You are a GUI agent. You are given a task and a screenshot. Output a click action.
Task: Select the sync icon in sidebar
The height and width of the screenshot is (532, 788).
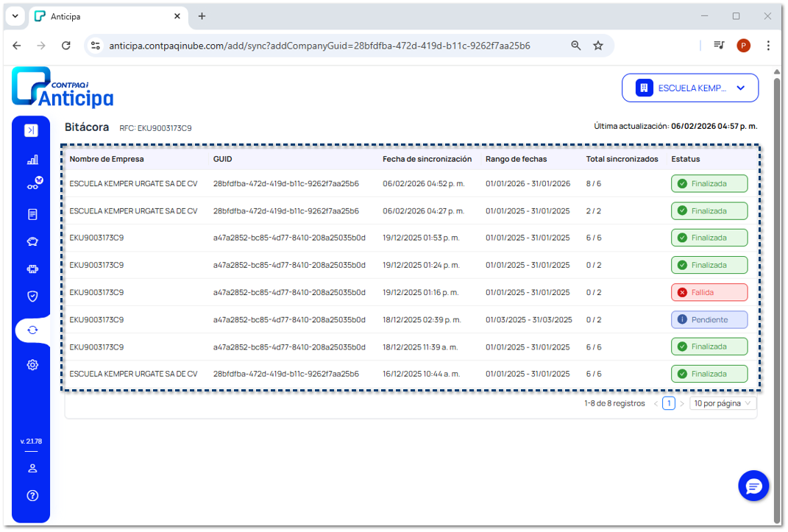[x=32, y=330]
